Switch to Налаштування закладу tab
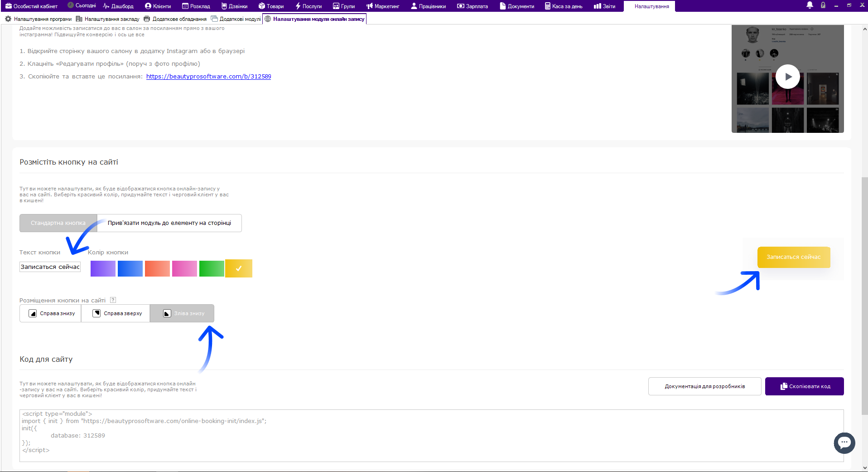The width and height of the screenshot is (868, 472). click(x=108, y=19)
